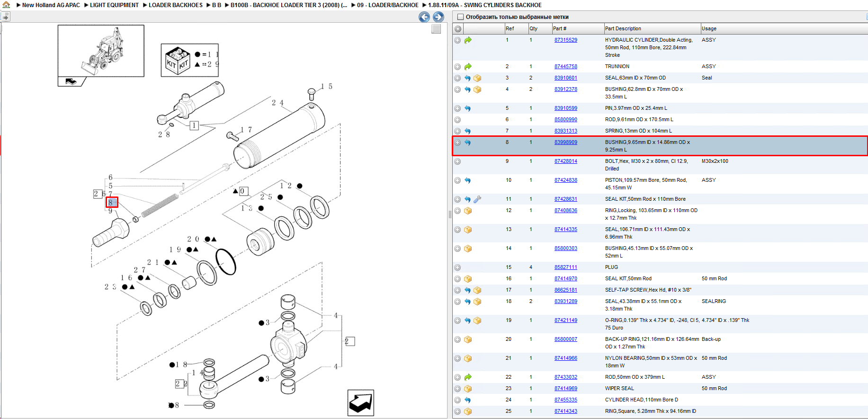Click the box icon on WIPER SEAL row
Image resolution: width=868 pixels, height=419 pixels.
point(468,389)
